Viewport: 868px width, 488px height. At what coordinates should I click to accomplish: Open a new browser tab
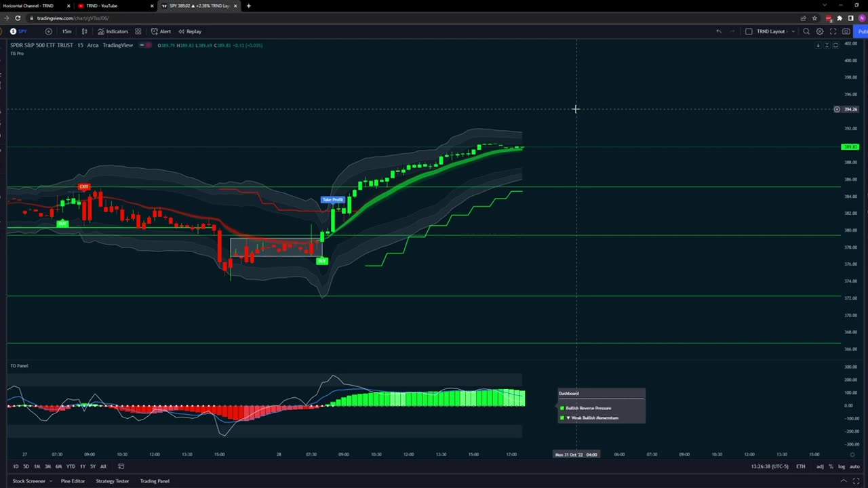tap(248, 5)
